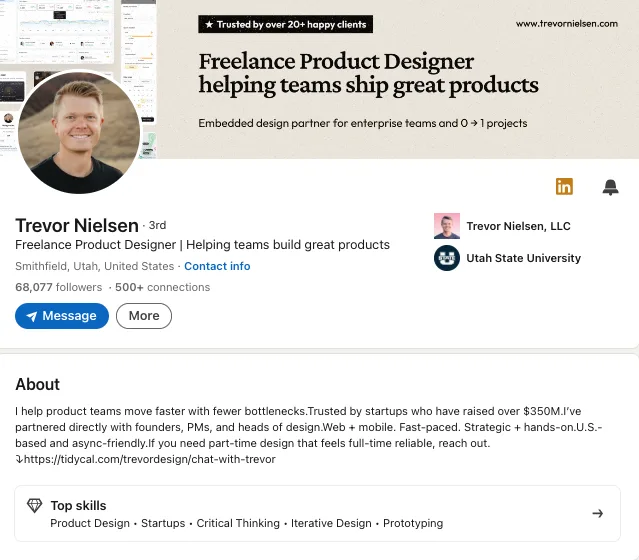Click the Message button

pyautogui.click(x=62, y=316)
